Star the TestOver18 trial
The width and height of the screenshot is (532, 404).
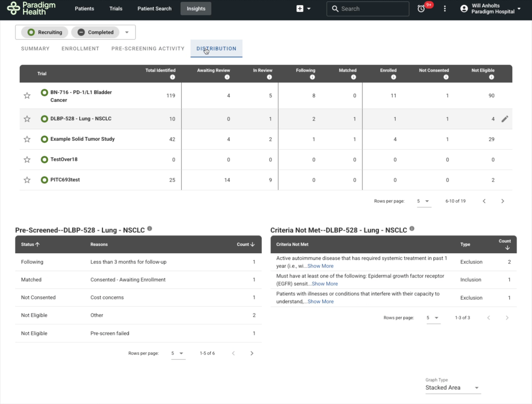click(27, 160)
